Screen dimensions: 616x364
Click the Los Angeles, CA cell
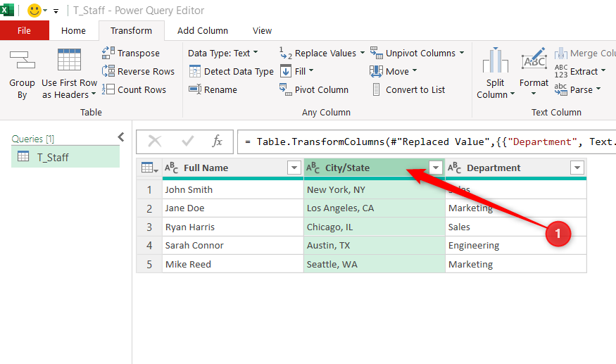pyautogui.click(x=375, y=208)
